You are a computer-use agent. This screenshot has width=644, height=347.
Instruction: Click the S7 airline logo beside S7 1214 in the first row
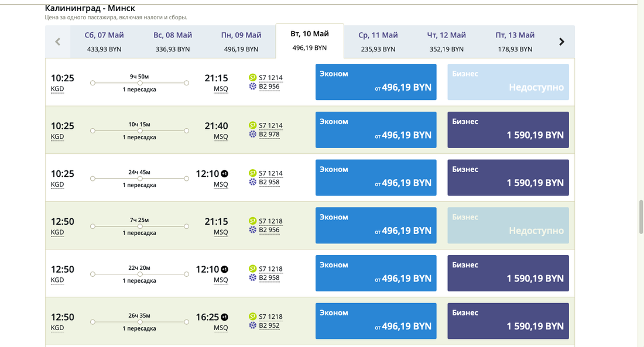253,77
